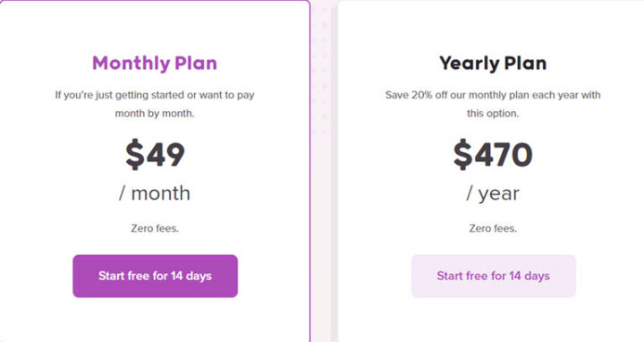Click "Zero fees." under the Yearly Plan

[493, 228]
